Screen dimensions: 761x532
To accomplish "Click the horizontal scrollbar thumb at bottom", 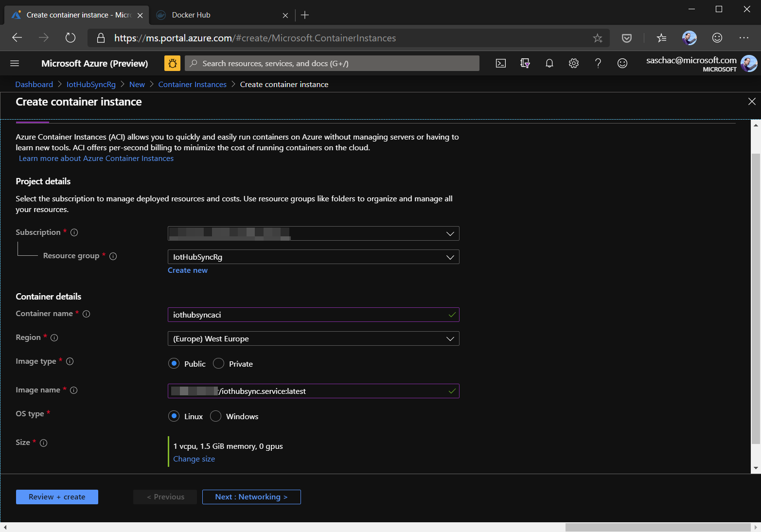I will point(658,528).
